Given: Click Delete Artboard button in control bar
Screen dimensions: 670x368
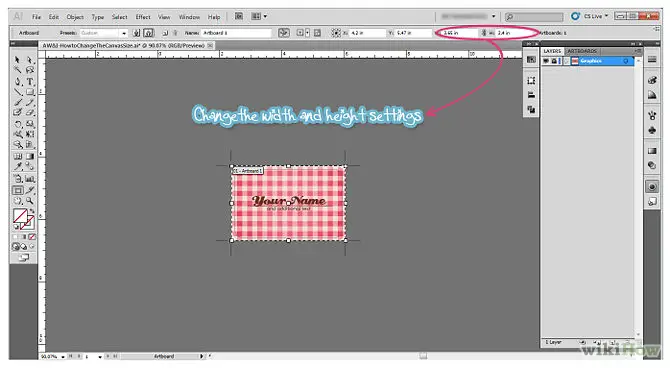Looking at the screenshot, I should [x=176, y=33].
